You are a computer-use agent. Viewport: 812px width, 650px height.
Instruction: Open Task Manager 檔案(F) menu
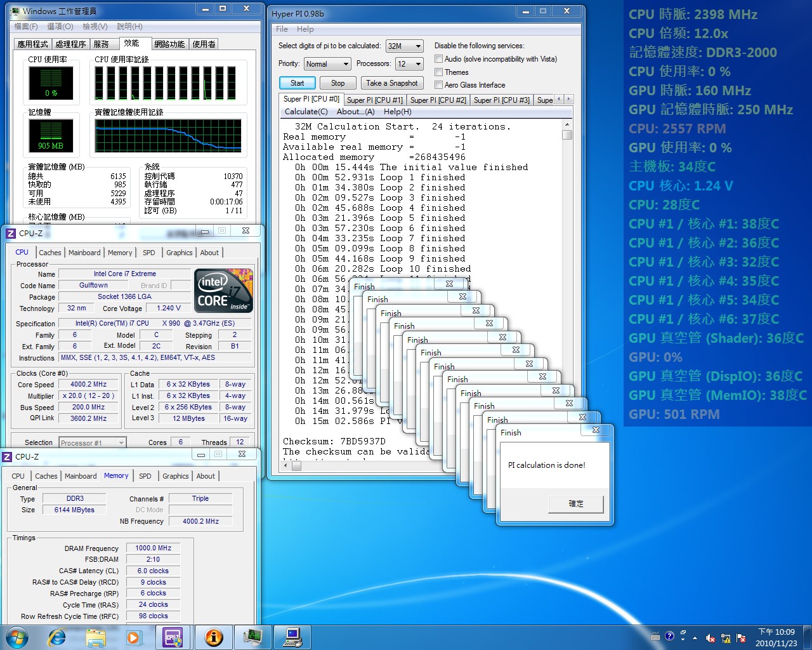[x=26, y=27]
